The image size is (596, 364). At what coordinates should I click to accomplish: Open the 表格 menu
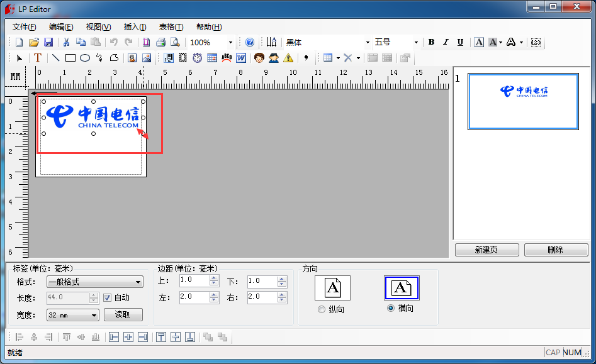[x=171, y=27]
